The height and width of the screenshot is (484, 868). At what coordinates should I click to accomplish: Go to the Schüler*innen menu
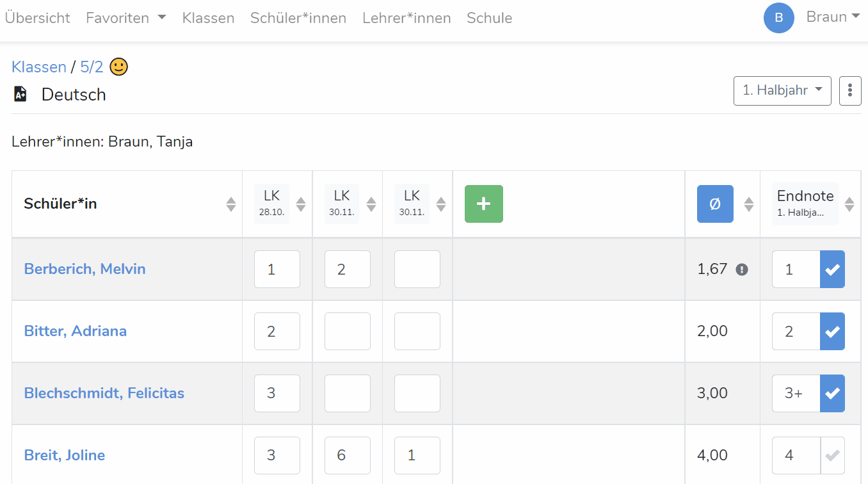[298, 18]
